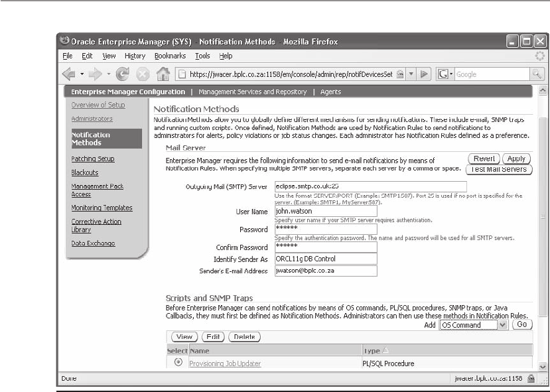Click the Outgoing Mail SMTP Server field
Viewport: 550px width, 392px height.
371,186
